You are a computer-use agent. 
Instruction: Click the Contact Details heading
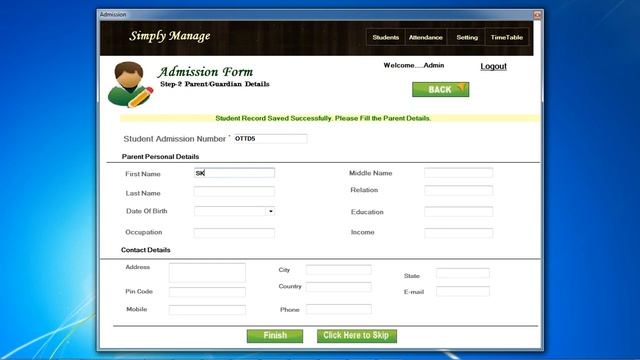[146, 250]
